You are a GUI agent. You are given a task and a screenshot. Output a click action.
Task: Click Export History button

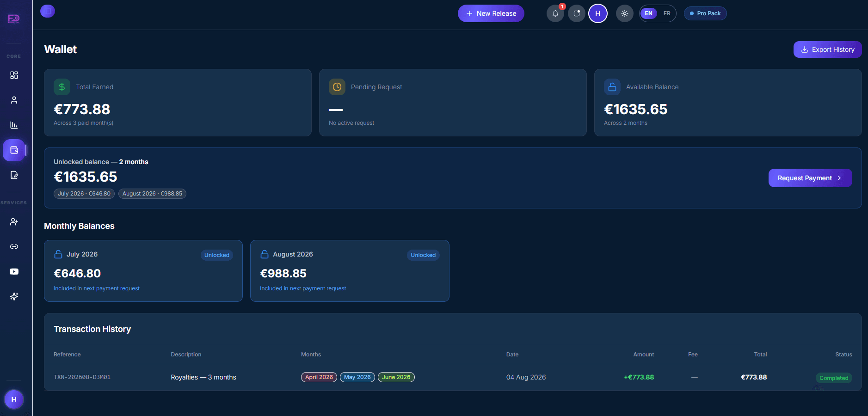(x=828, y=49)
